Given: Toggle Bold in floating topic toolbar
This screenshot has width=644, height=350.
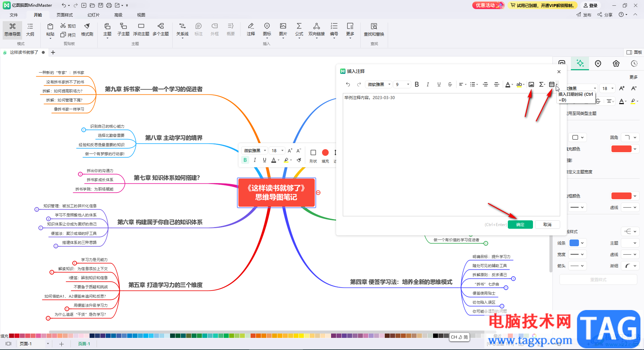Looking at the screenshot, I should 245,160.
